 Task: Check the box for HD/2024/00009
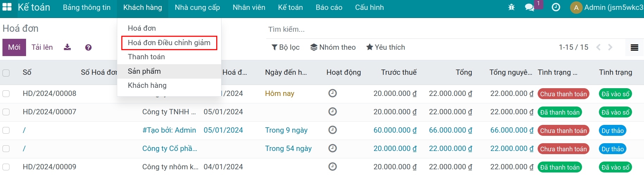tap(6, 167)
